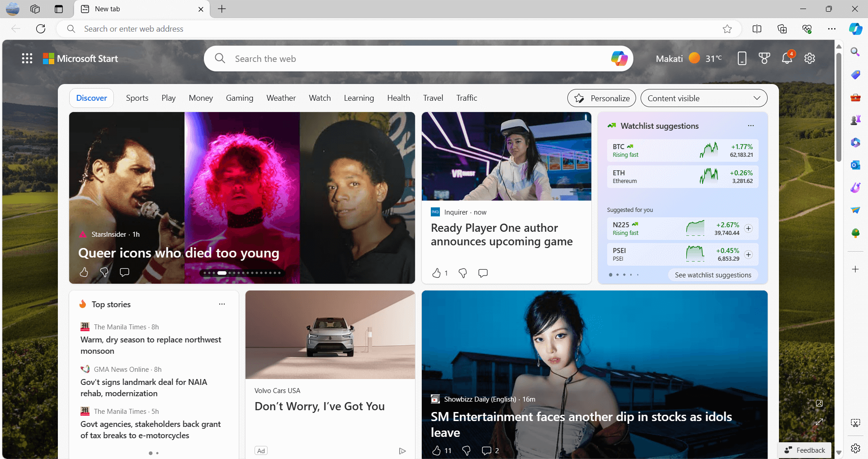Open the screenshot tool in the sidebar

click(855, 423)
